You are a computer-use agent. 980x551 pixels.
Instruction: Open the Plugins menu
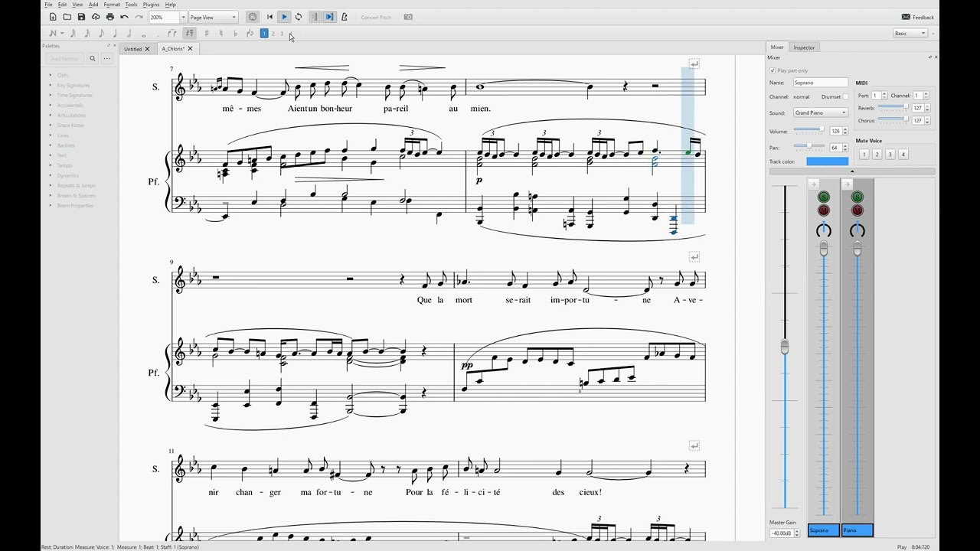tap(152, 5)
